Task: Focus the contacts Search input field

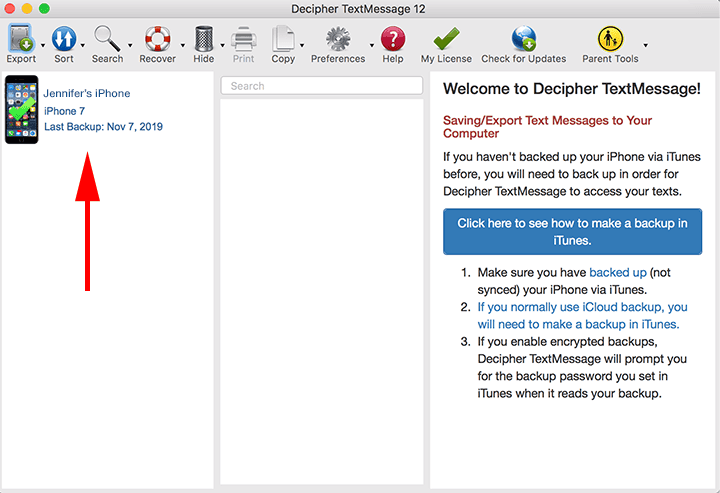Action: click(321, 86)
